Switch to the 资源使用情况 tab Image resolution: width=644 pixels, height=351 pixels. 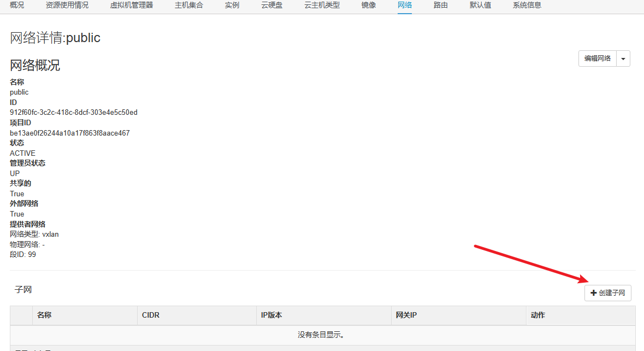(67, 5)
